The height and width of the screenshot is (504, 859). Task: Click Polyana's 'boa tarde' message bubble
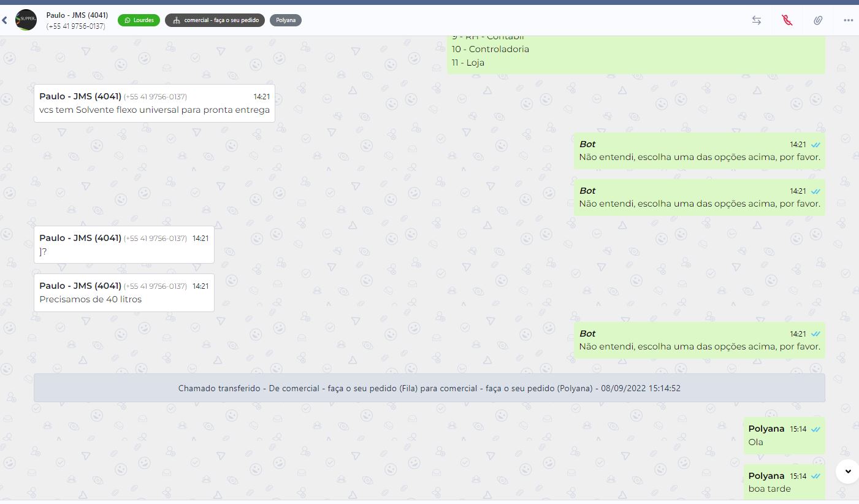(x=769, y=489)
